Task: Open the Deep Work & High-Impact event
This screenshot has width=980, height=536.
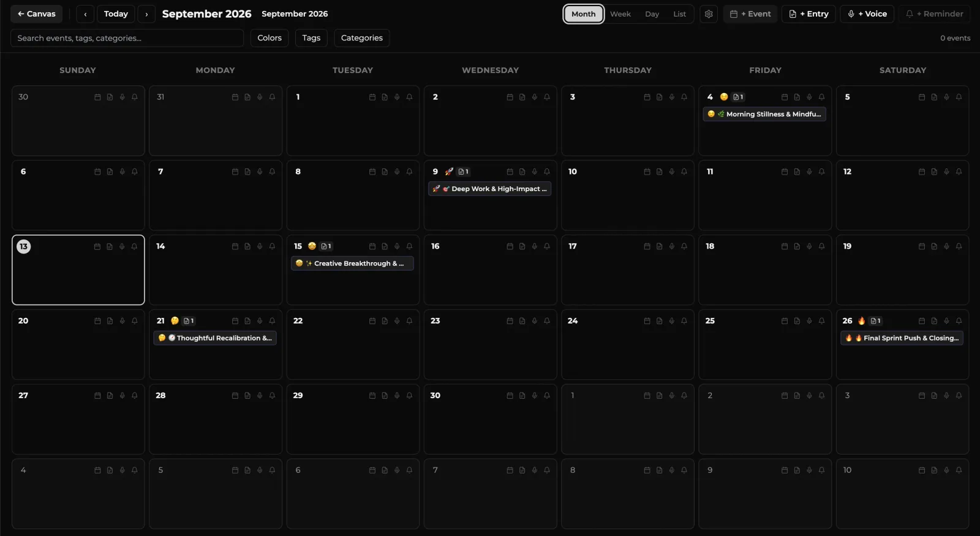Action: (x=490, y=189)
